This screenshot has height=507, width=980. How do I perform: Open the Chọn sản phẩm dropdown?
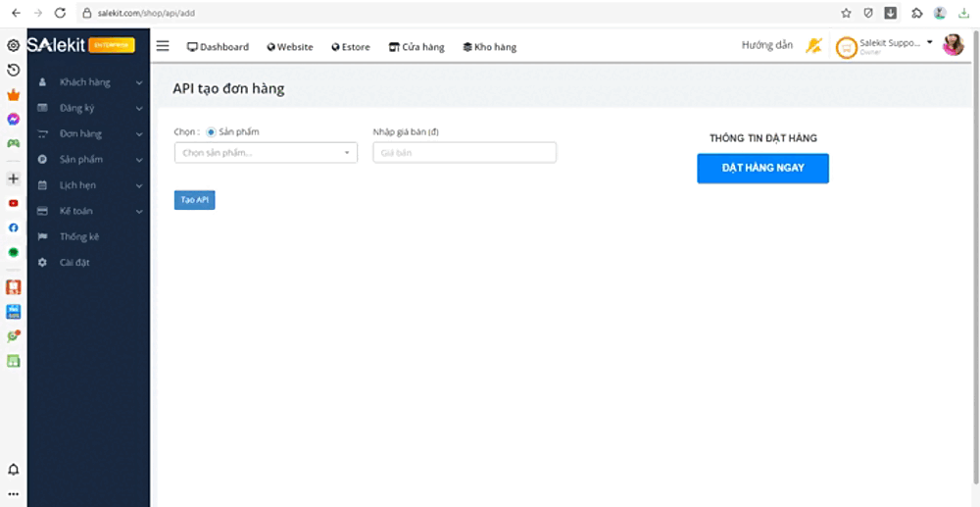[266, 153]
